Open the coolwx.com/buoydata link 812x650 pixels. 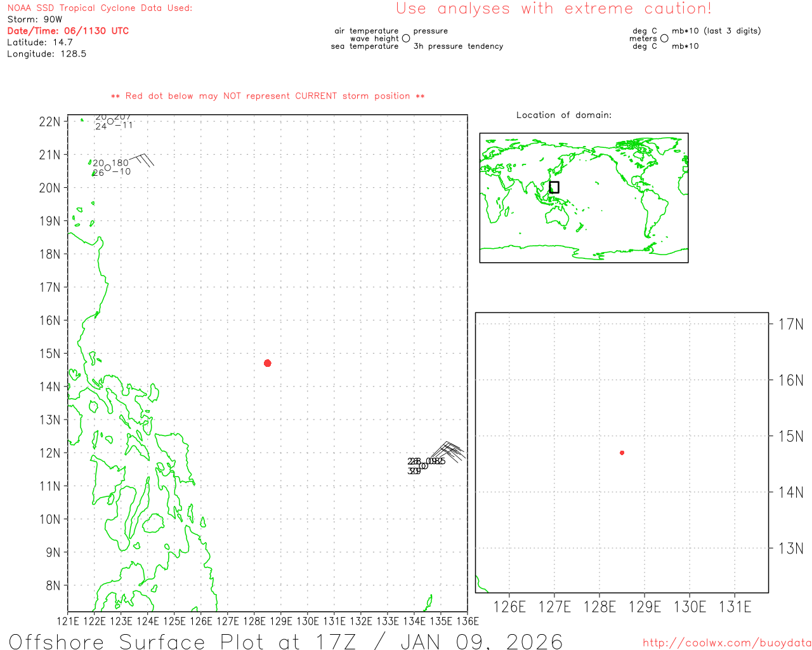(x=726, y=643)
